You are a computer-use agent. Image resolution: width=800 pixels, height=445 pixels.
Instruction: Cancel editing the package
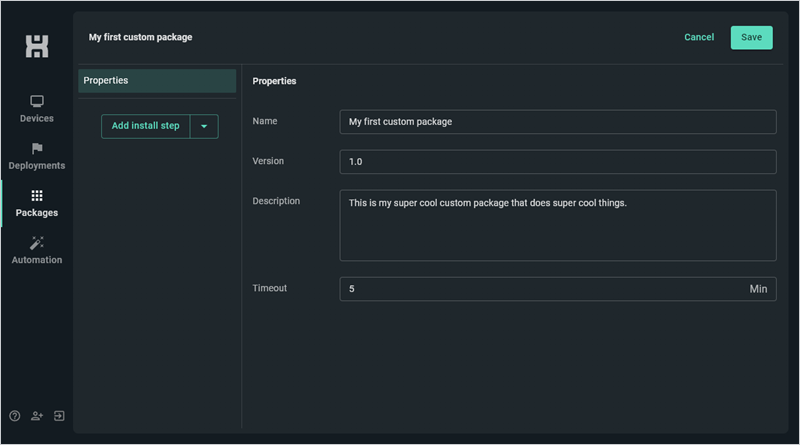click(699, 38)
